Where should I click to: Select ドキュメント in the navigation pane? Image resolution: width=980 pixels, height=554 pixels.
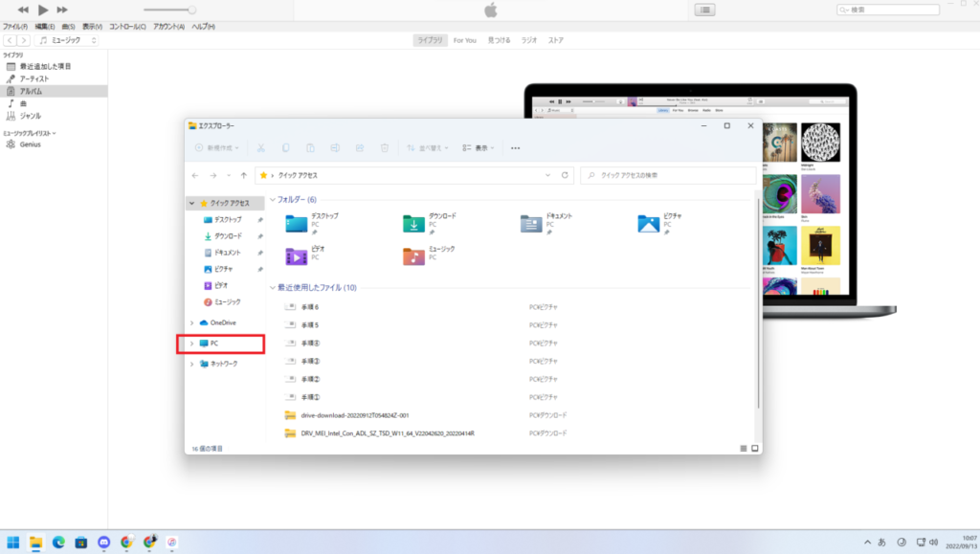pyautogui.click(x=226, y=253)
